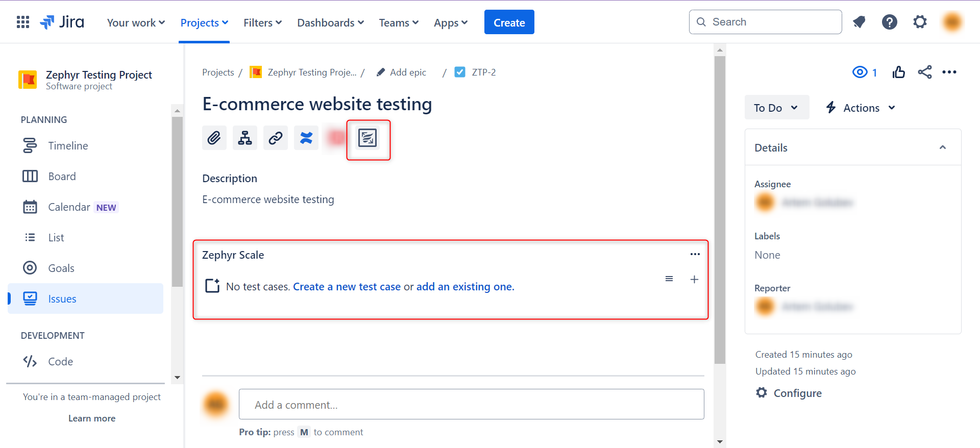Screen dimensions: 980x448
Task: Click the Zephyr Scale plus icon
Action: [694, 279]
